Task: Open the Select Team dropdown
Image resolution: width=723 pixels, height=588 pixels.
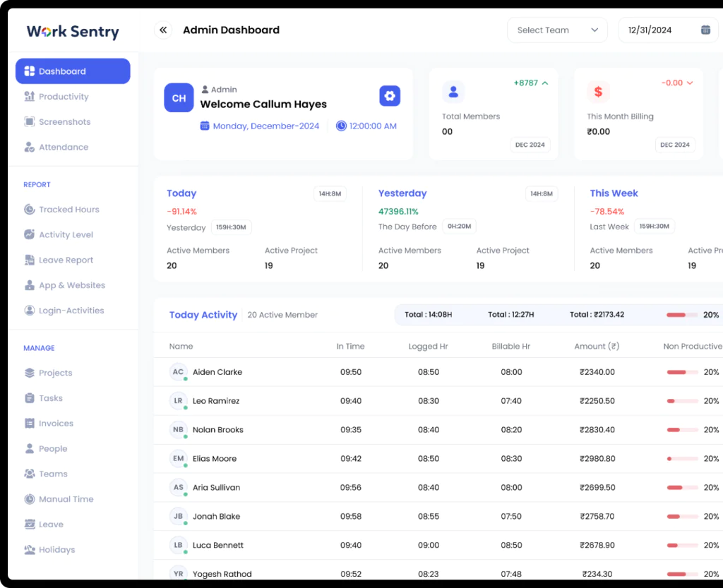Action: click(x=556, y=30)
